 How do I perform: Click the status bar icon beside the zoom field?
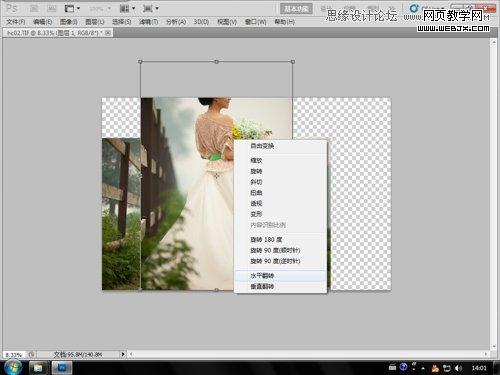click(31, 354)
